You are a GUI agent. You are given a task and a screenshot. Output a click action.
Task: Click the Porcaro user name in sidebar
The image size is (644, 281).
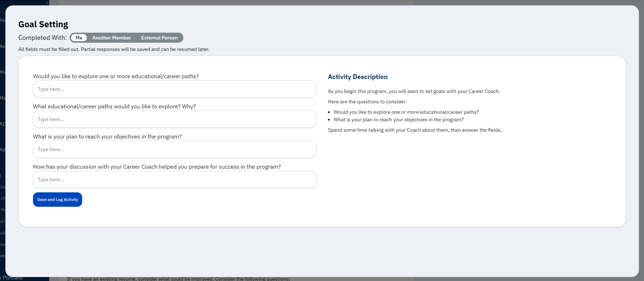[12, 278]
